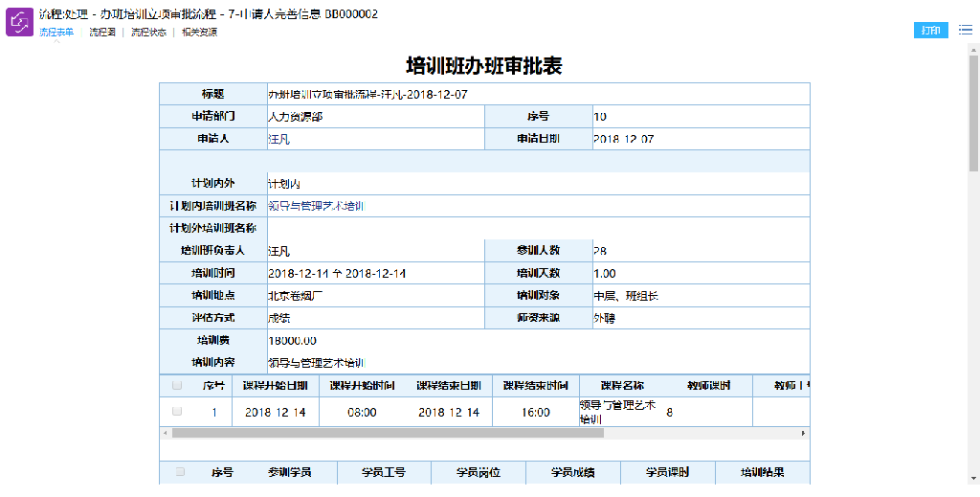Click the course table scroll-left arrow
This screenshot has height=497, width=980.
[x=165, y=433]
